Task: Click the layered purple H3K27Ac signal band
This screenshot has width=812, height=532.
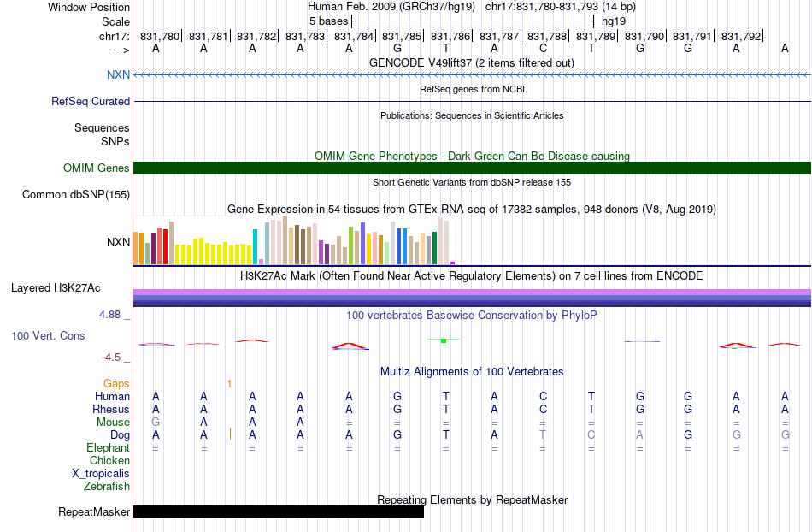Action: pos(473,298)
